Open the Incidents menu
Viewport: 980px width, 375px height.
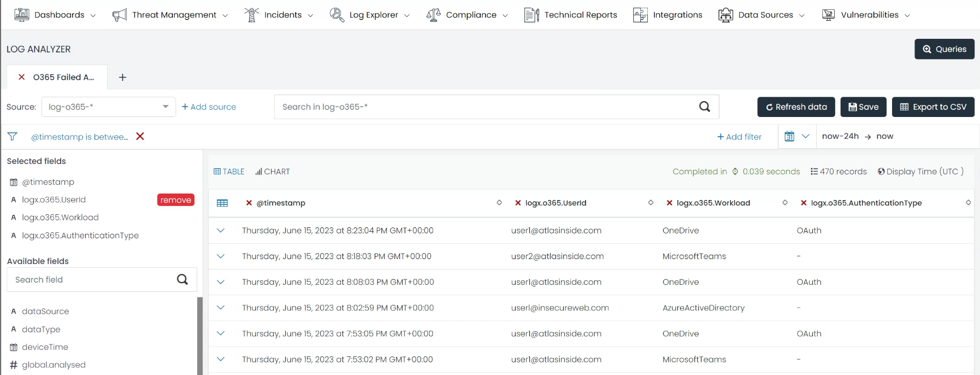[x=279, y=15]
